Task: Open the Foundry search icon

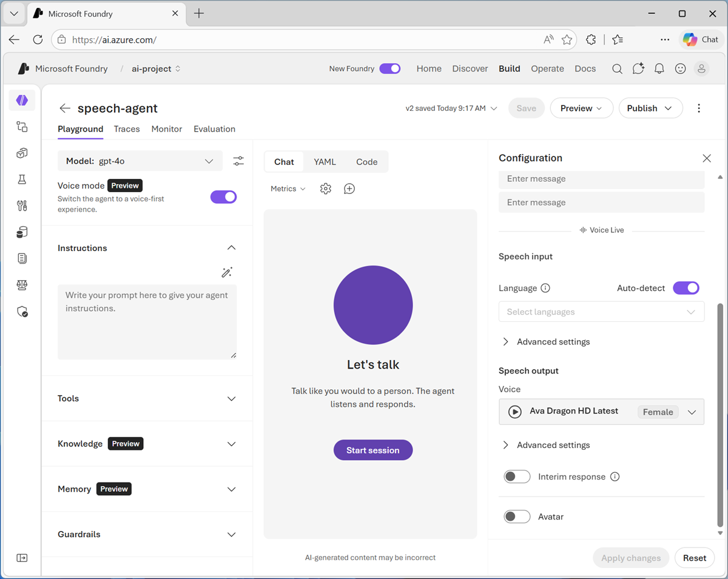Action: 617,69
